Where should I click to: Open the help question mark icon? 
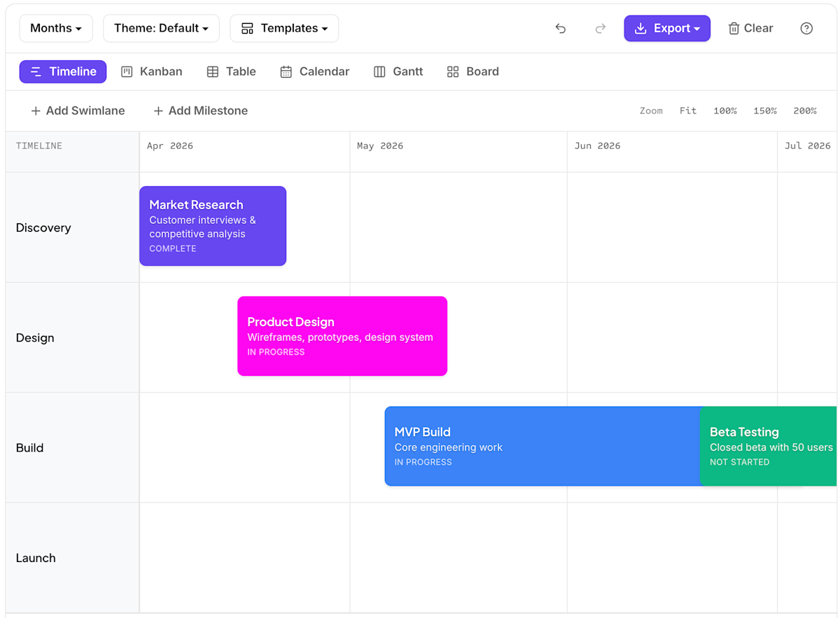pyautogui.click(x=806, y=29)
